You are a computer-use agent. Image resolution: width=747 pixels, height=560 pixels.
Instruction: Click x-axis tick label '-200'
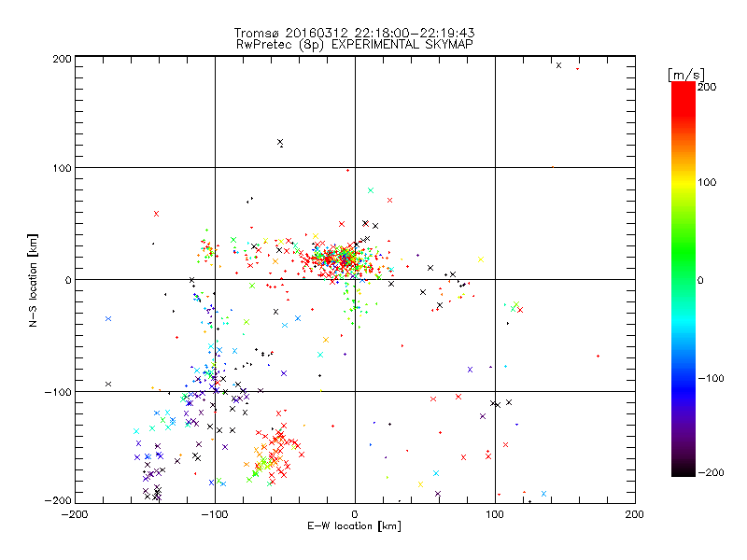[x=75, y=514]
